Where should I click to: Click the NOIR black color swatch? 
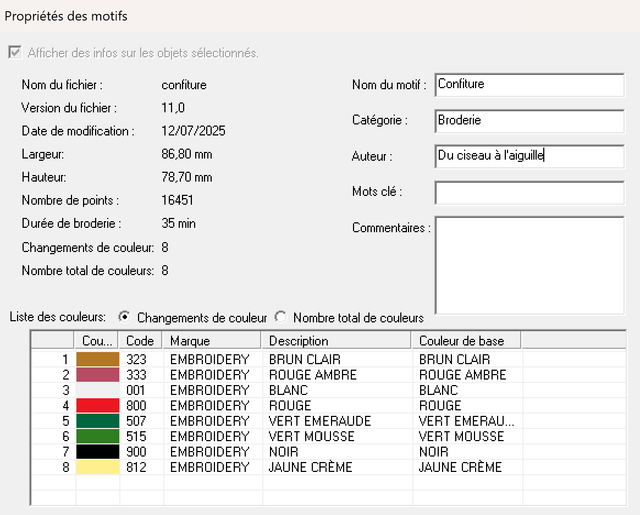click(98, 452)
